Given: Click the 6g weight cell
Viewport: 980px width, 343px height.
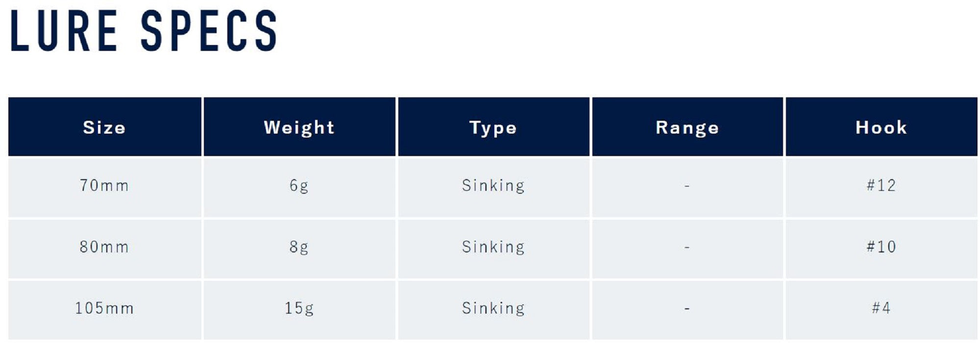Looking at the screenshot, I should pyautogui.click(x=299, y=185).
